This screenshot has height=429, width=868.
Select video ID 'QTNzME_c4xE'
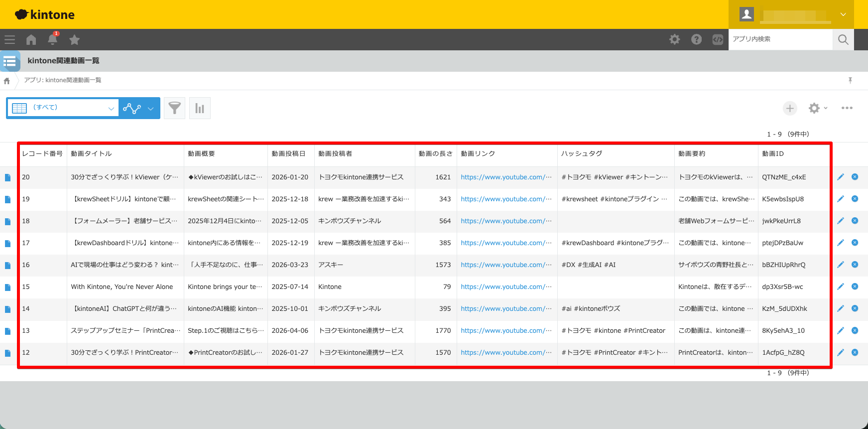[784, 177]
